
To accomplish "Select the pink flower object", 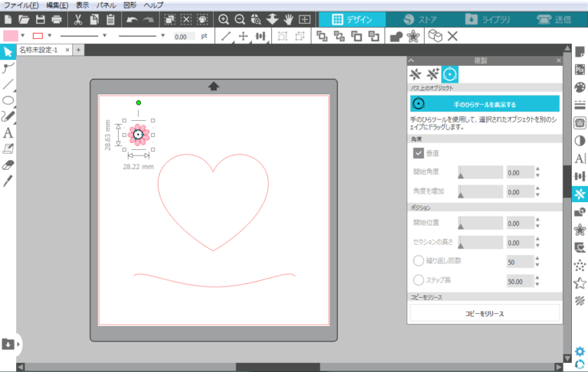I will [139, 135].
